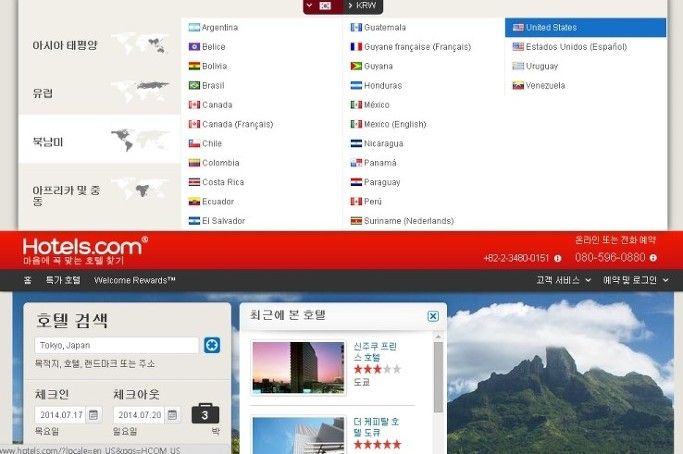Click the México link in country list
Image resolution: width=683 pixels, height=454 pixels.
coord(377,105)
